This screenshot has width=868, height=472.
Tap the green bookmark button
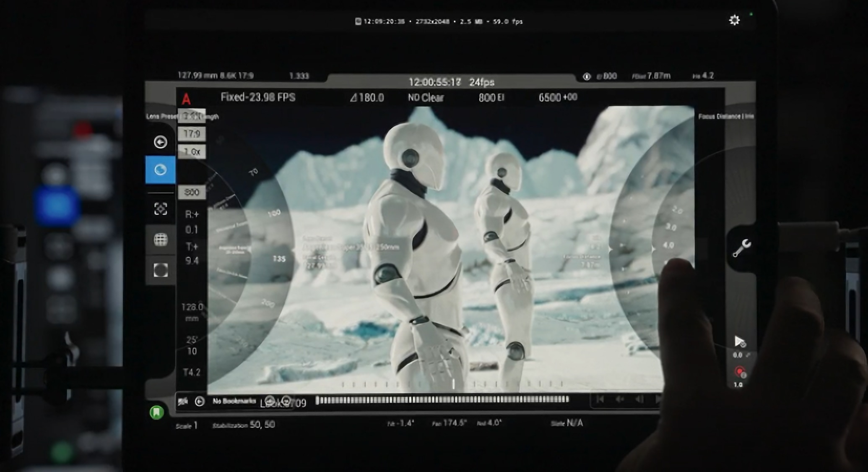157,412
